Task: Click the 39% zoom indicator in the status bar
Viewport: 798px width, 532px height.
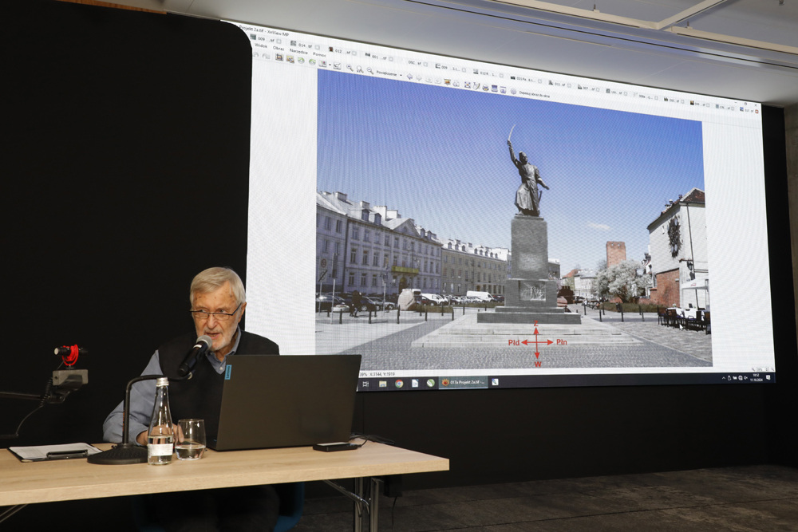Action: pyautogui.click(x=363, y=373)
